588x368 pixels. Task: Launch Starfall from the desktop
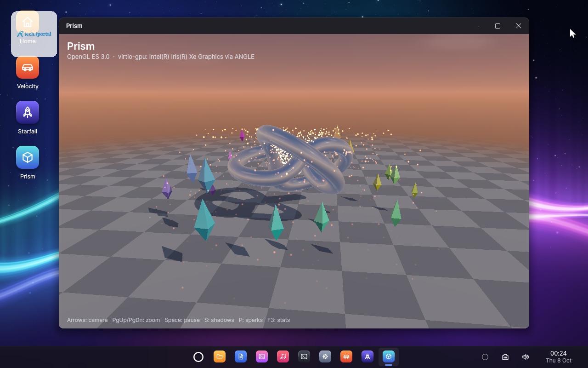[28, 119]
